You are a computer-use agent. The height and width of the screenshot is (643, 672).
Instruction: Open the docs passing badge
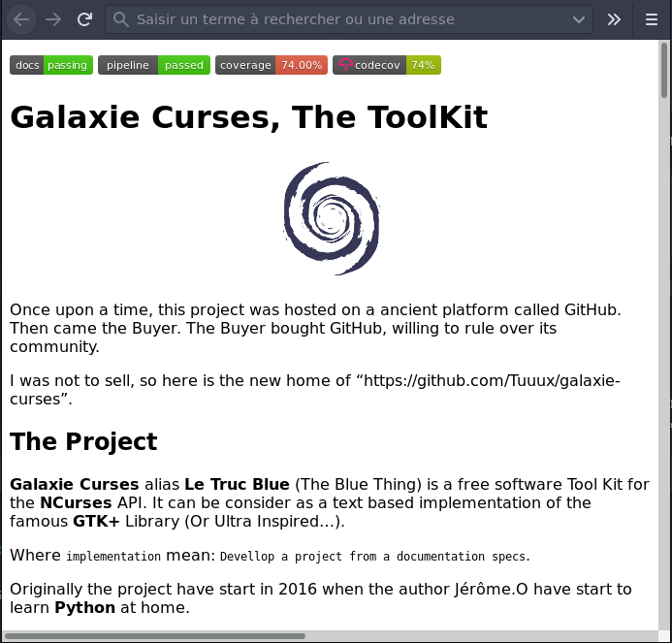pyautogui.click(x=51, y=65)
